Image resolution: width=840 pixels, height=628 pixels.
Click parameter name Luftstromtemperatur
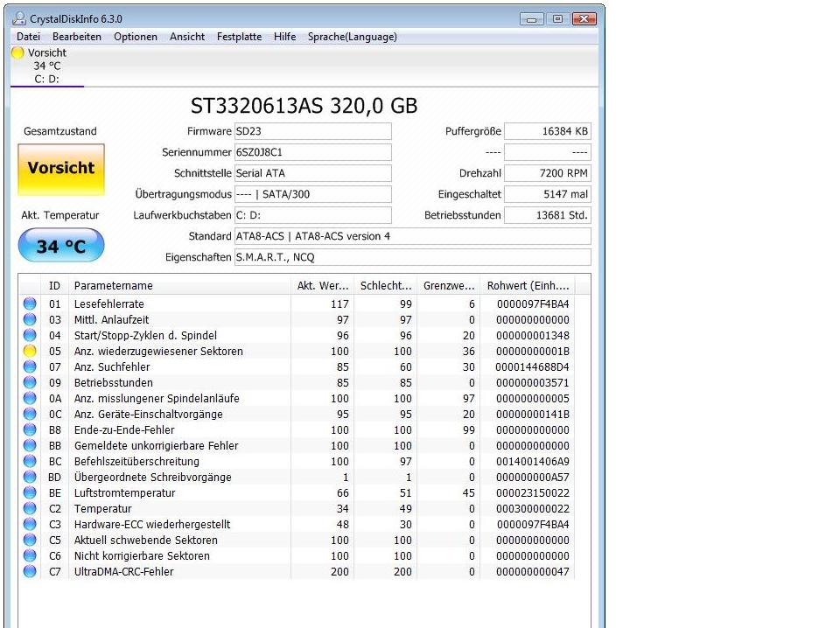[125, 492]
